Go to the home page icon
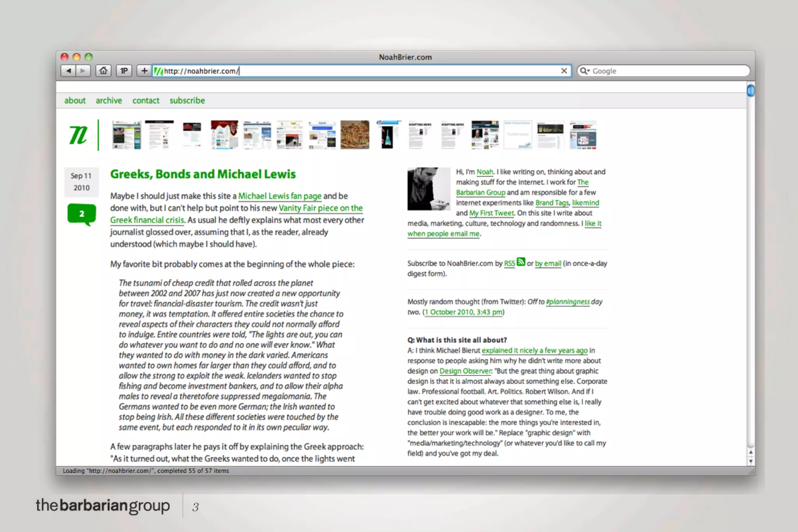The height and width of the screenshot is (532, 798). click(103, 71)
